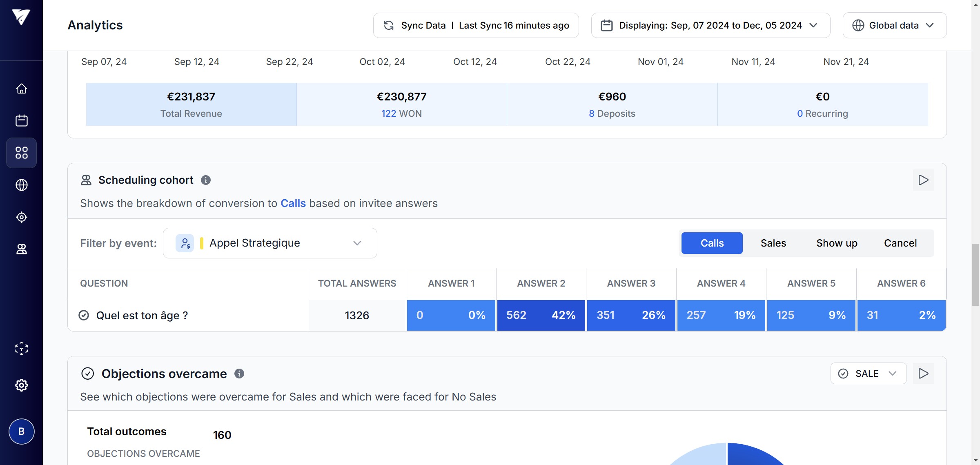Switch cohort view to Cancel

[x=900, y=243]
